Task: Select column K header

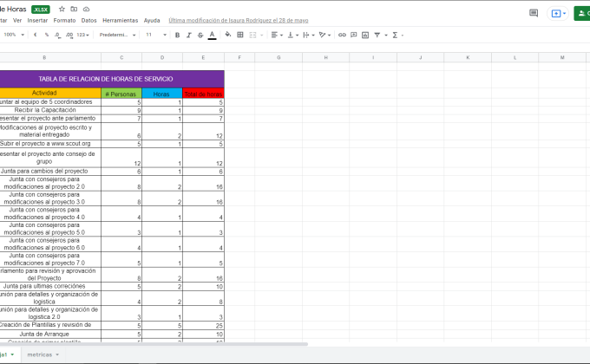Action: (x=468, y=57)
